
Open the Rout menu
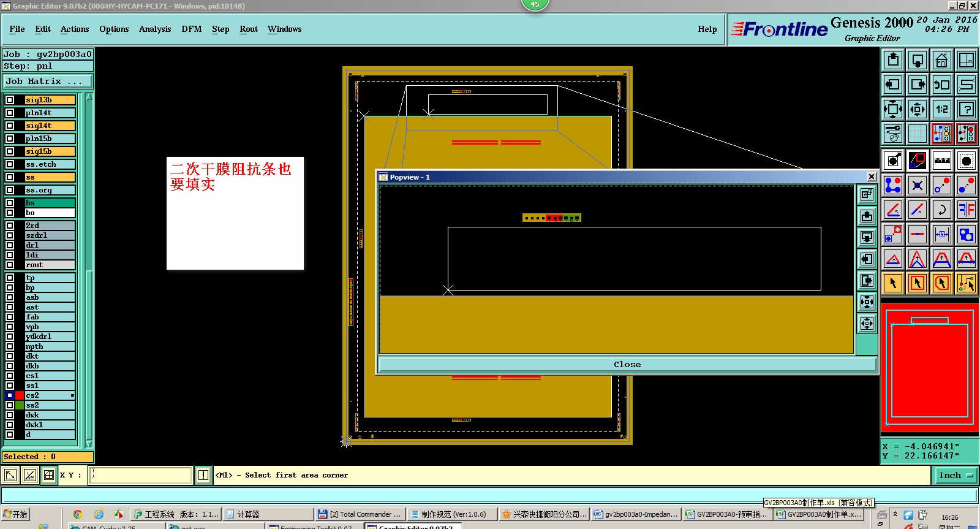click(x=249, y=29)
